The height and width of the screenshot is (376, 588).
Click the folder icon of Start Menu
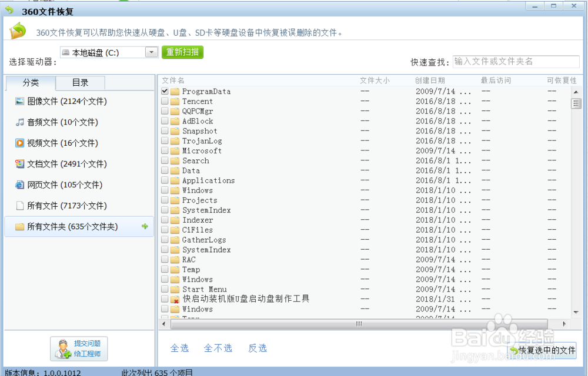(x=175, y=289)
